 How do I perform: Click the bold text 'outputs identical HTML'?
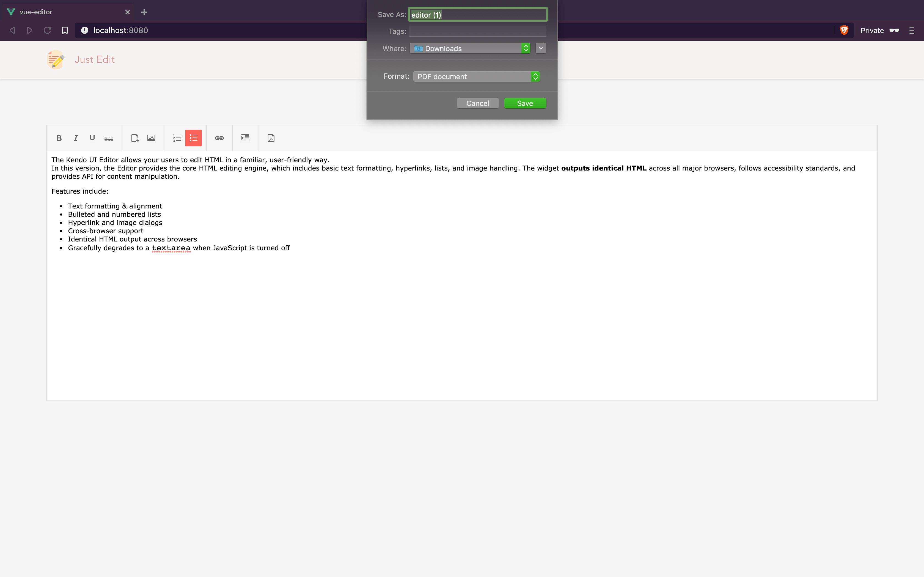(604, 168)
